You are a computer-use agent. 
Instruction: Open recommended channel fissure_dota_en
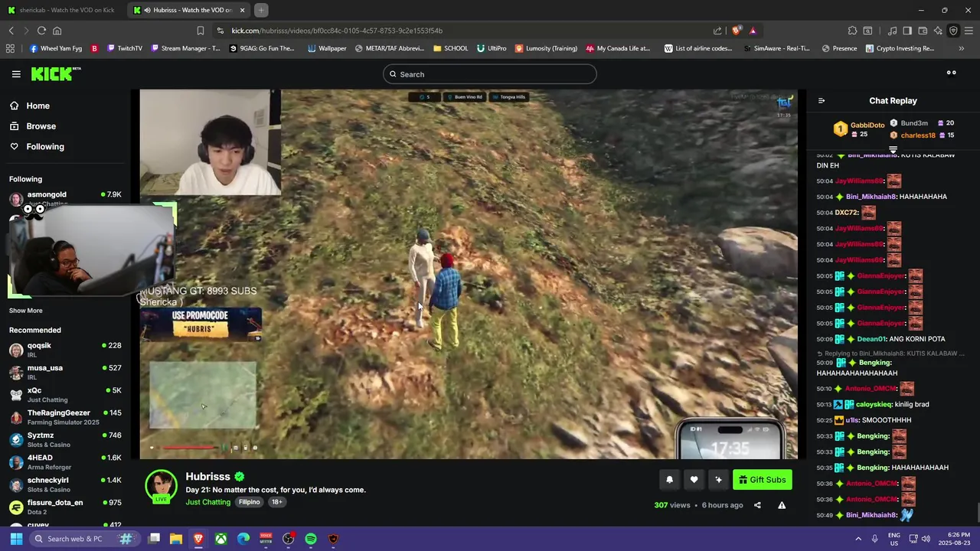tap(65, 507)
